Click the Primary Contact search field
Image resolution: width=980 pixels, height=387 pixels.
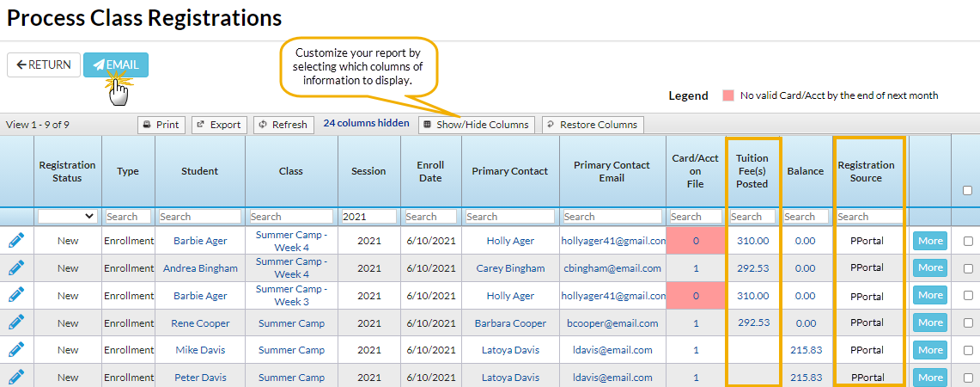click(510, 216)
